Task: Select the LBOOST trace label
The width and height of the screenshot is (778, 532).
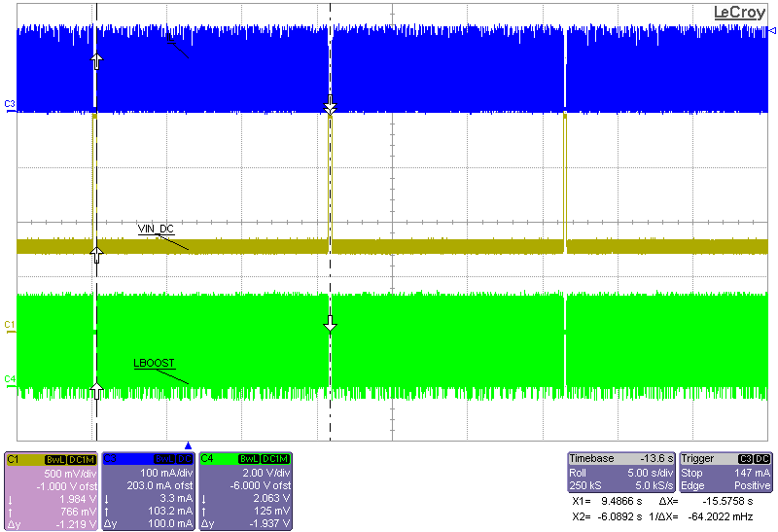Action: click(155, 364)
